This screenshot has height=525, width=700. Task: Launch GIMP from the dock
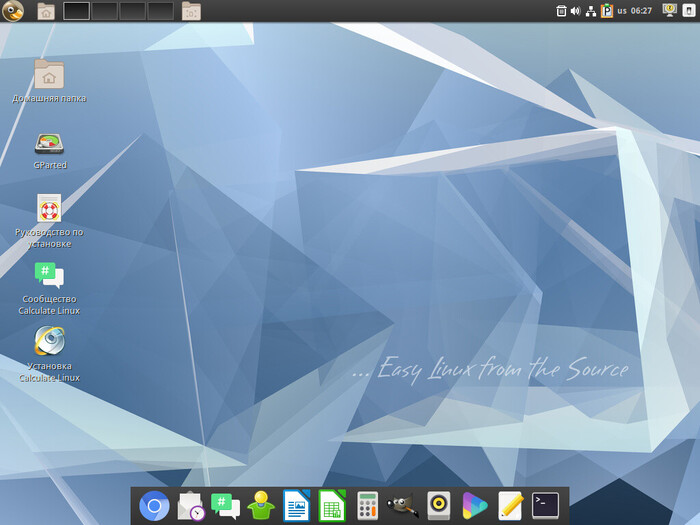pos(403,506)
